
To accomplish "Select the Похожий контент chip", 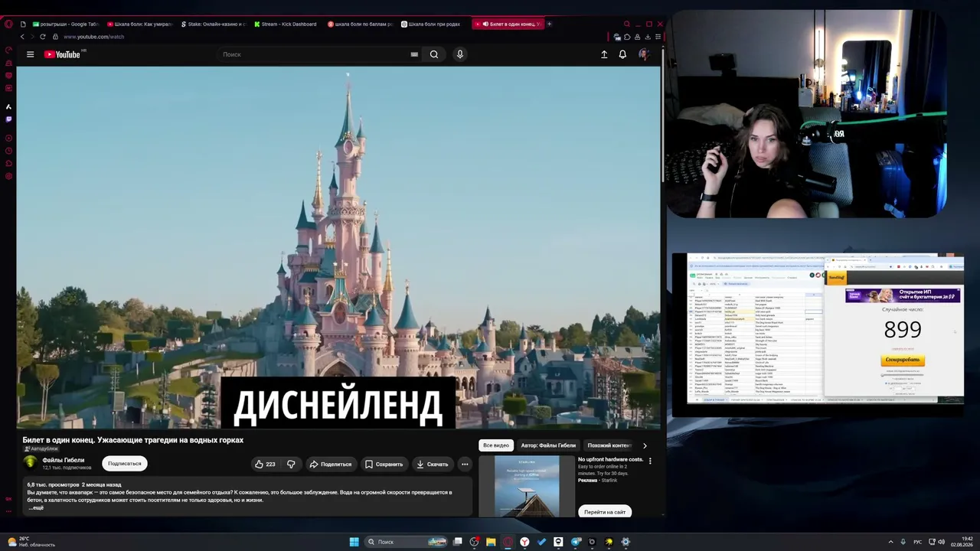I will [609, 445].
